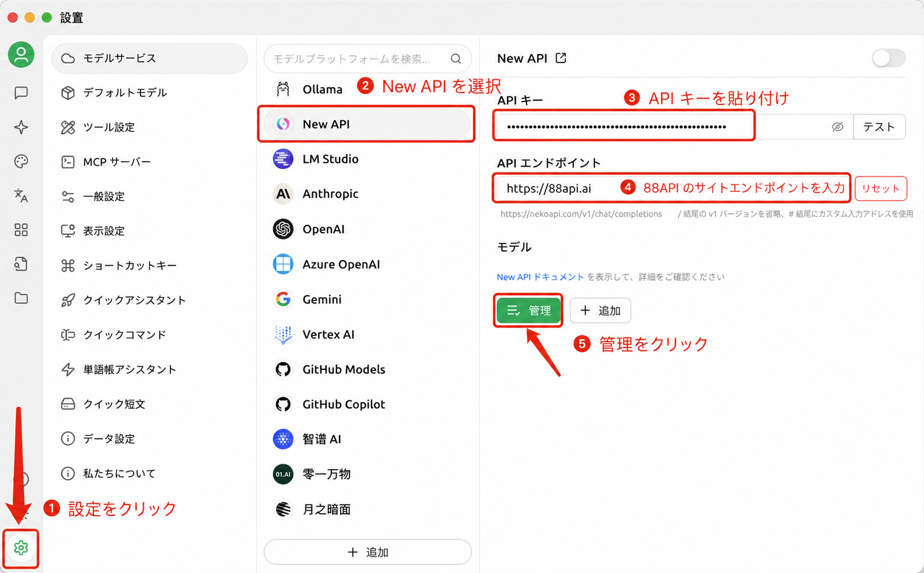The image size is (924, 573).
Task: Open the New API ドキュメント link
Action: [540, 277]
